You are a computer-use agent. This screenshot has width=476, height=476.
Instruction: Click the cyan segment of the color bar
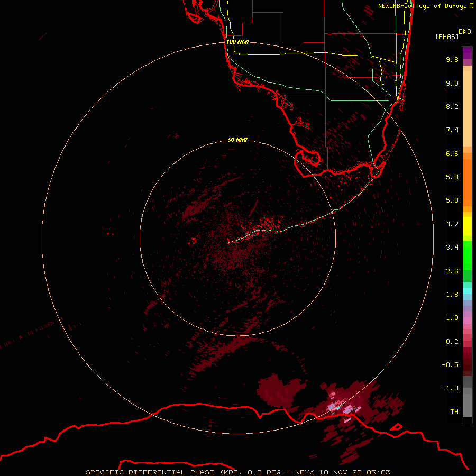(467, 291)
